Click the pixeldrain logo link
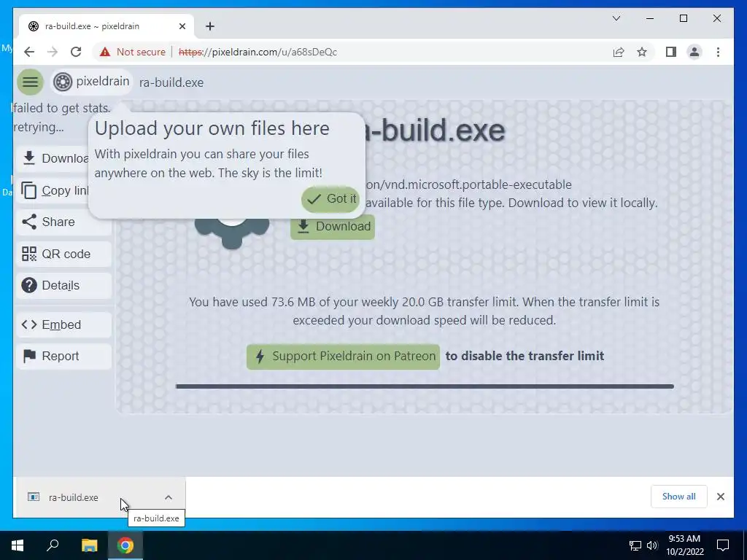This screenshot has width=747, height=560. click(91, 82)
